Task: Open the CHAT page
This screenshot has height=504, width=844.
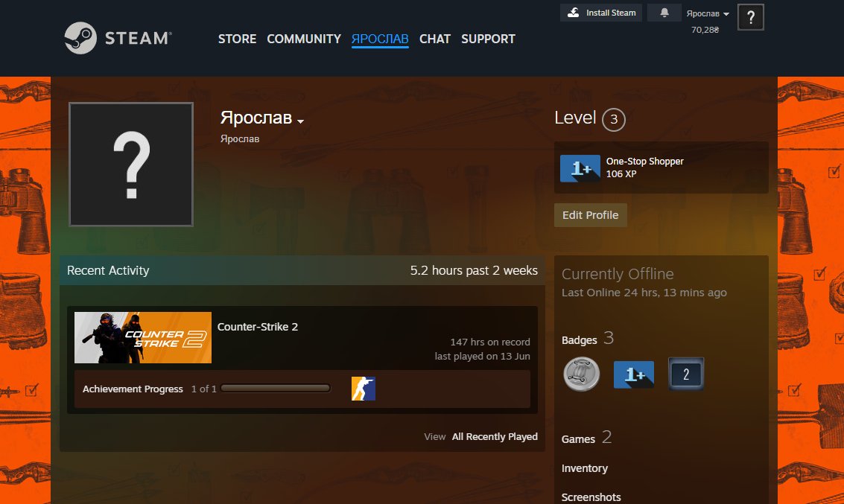Action: [434, 39]
